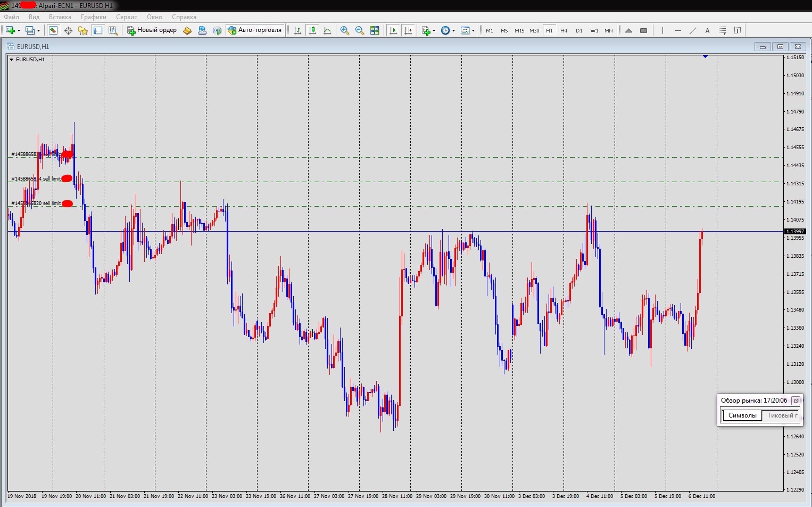The height and width of the screenshot is (507, 812).
Task: Choose the vertical line drawing tool
Action: tap(662, 31)
